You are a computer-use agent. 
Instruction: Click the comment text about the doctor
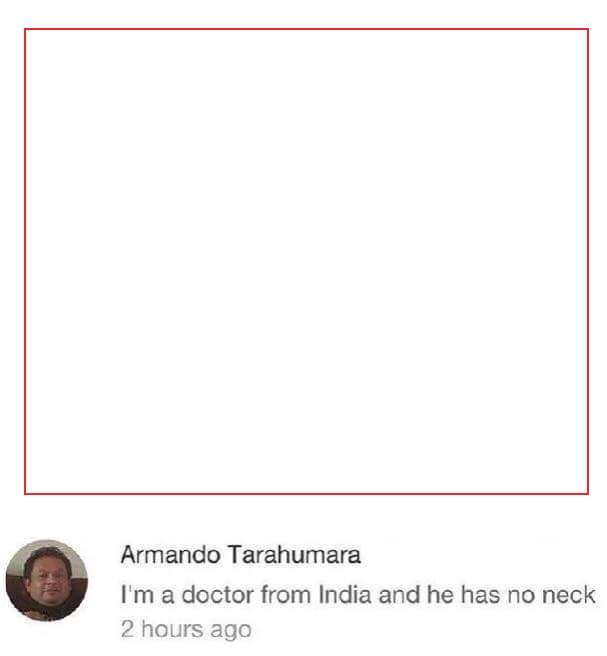(358, 594)
